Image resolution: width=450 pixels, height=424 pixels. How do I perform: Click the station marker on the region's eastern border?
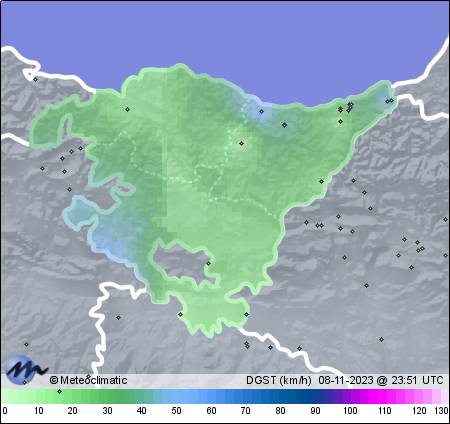(321, 182)
